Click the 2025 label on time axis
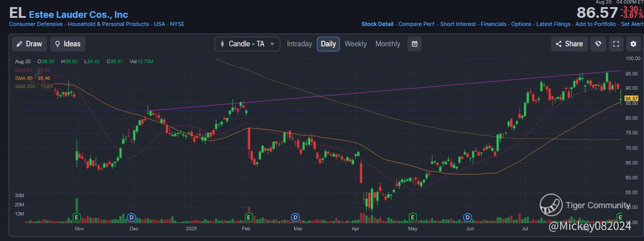The height and width of the screenshot is (241, 644). [191, 229]
